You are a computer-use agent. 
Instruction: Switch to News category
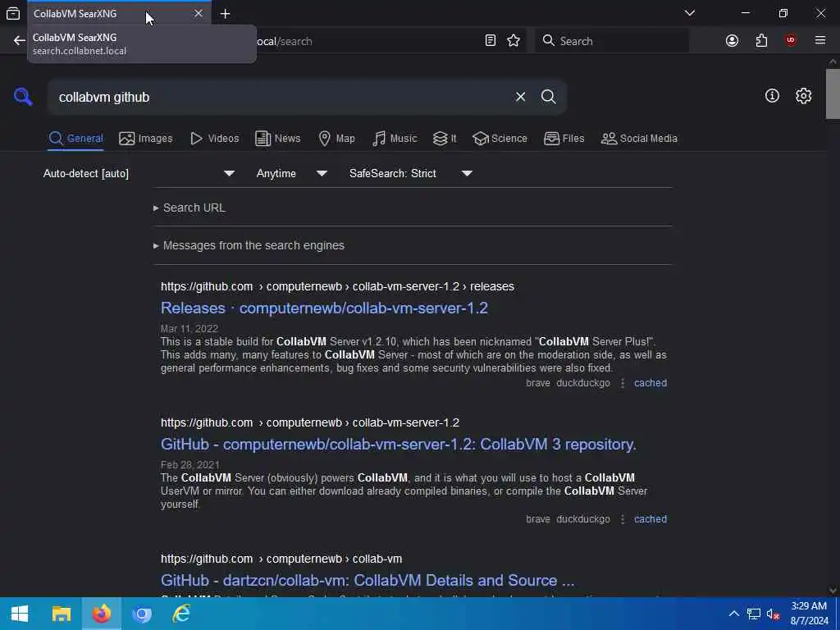(x=277, y=138)
